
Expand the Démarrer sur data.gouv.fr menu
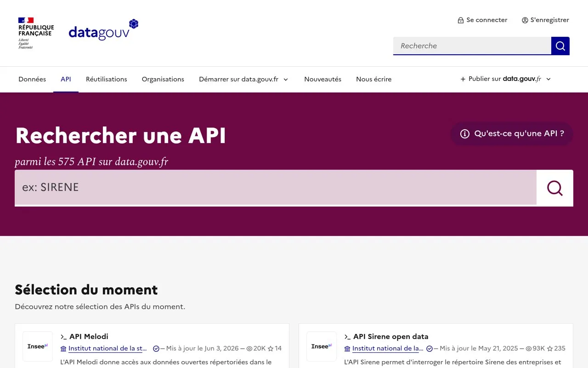(x=244, y=79)
